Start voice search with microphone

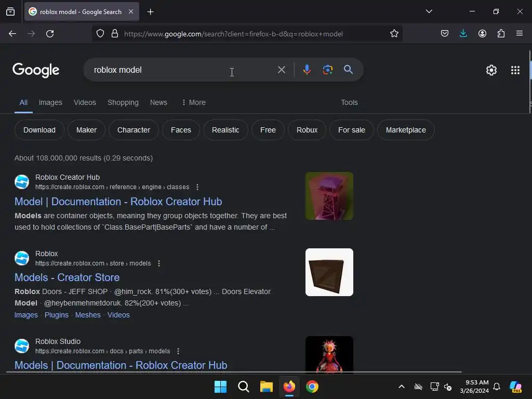[307, 70]
